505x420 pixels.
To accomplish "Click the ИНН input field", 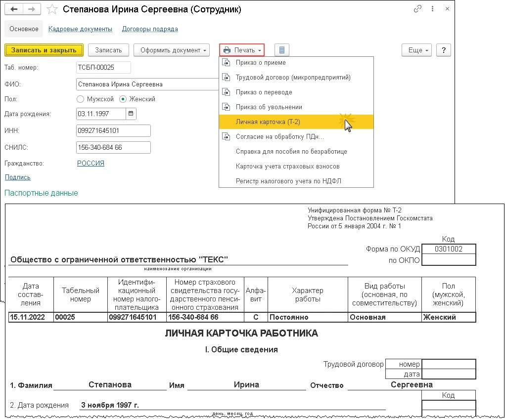I will pyautogui.click(x=113, y=130).
